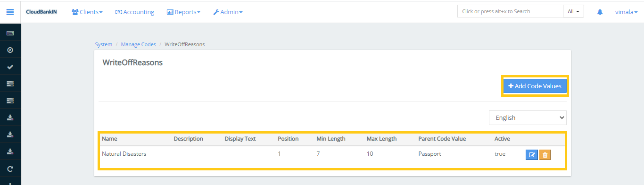This screenshot has height=185, width=644.
Task: Click the checkmark sidebar icon
Action: pyautogui.click(x=10, y=67)
